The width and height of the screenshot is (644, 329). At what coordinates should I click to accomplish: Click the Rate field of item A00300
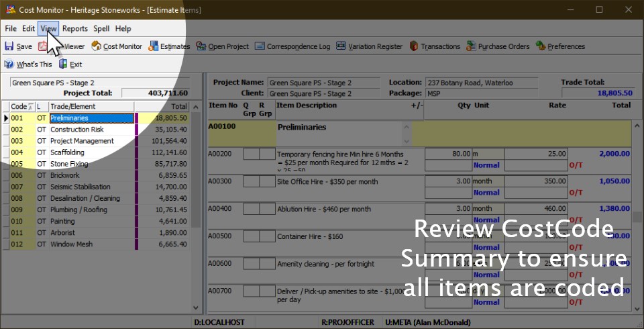537,181
